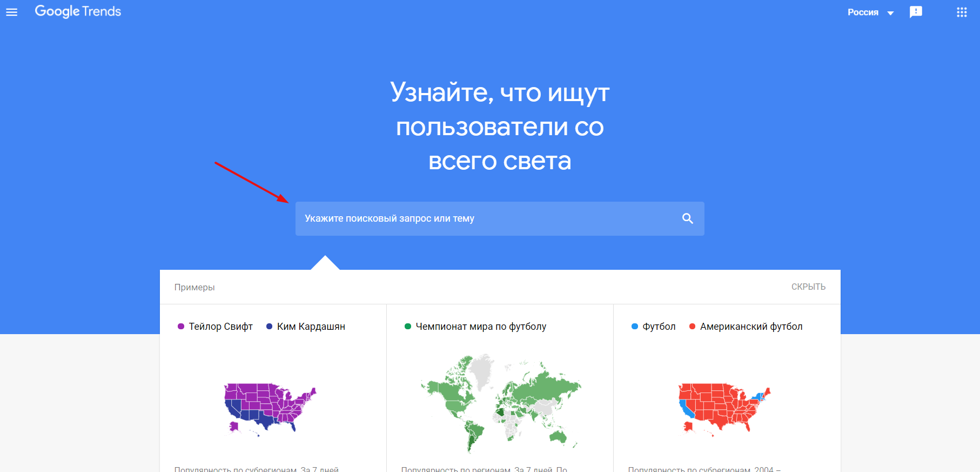Select the Американский футбол example term
The height and width of the screenshot is (472, 980).
coord(751,327)
